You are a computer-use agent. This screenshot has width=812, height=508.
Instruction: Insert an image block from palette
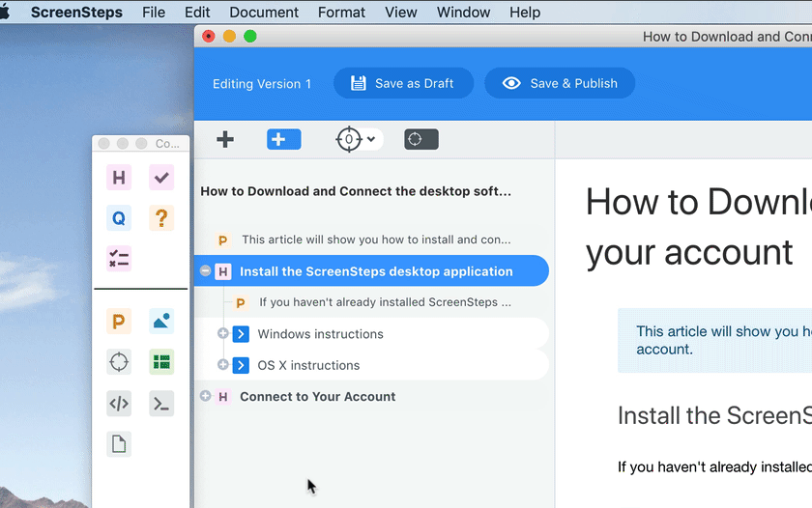click(x=161, y=322)
